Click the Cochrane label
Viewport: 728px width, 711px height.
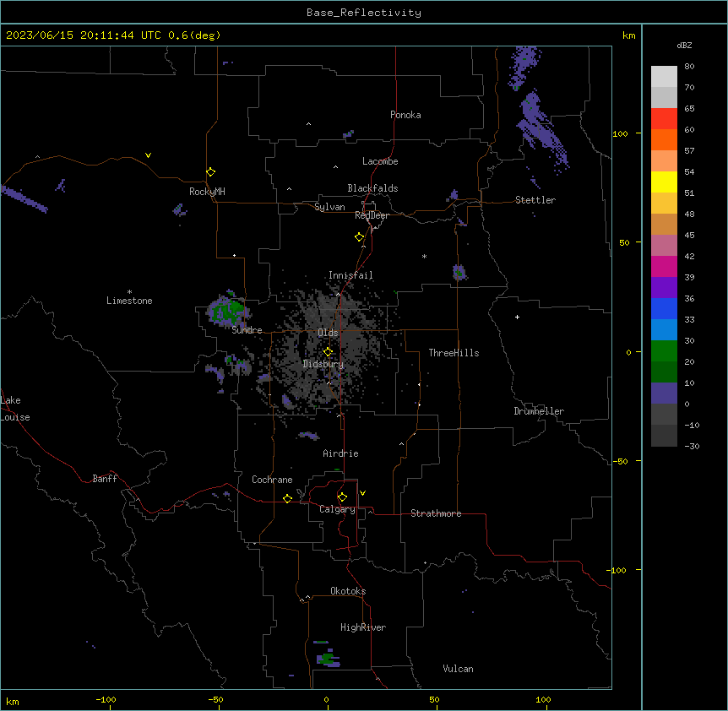(x=272, y=480)
